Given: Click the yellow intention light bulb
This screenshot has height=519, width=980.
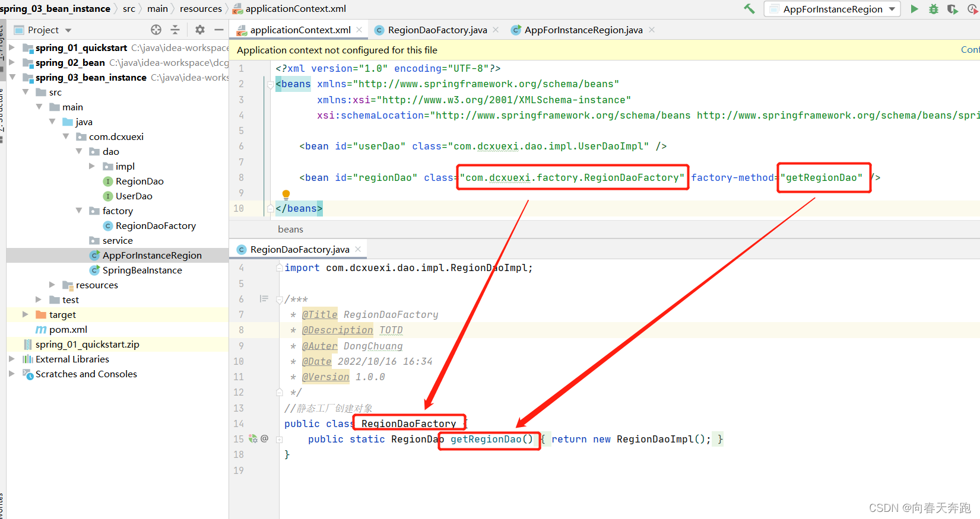Looking at the screenshot, I should [x=286, y=194].
